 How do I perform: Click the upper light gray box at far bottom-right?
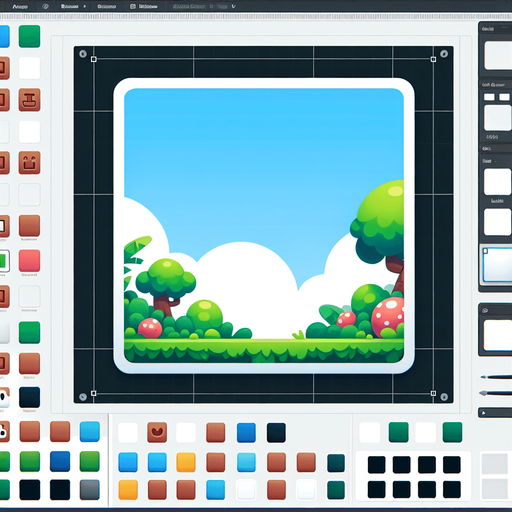[x=495, y=464]
